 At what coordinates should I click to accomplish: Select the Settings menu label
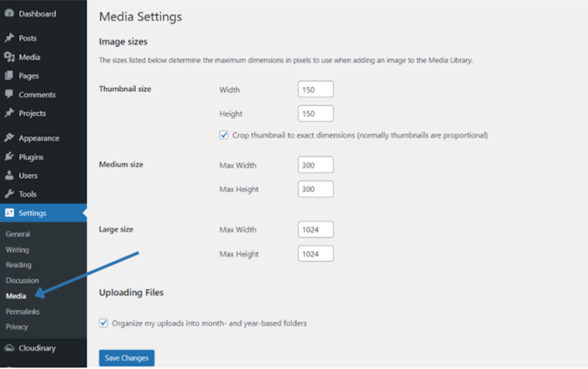coord(32,213)
